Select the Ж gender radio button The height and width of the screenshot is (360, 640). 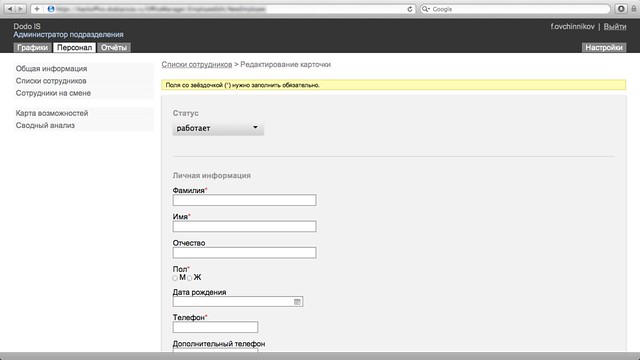point(190,278)
